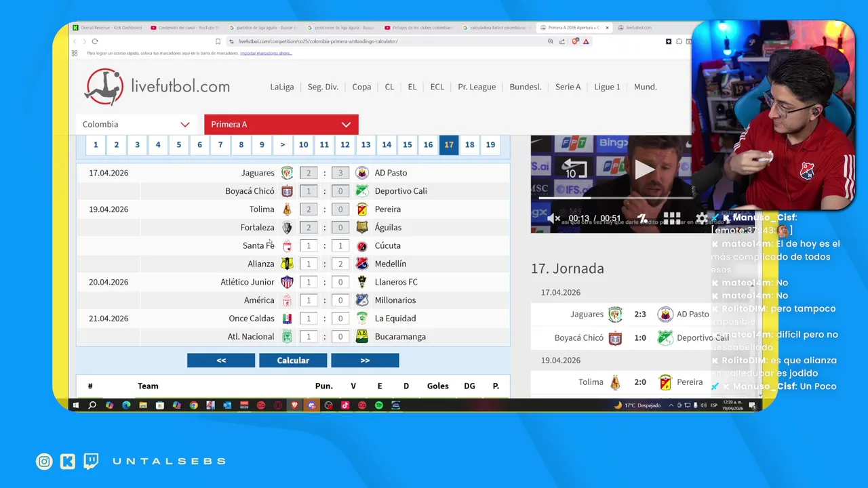868x488 pixels.
Task: Open the Pr. League nav link
Action: coord(477,87)
